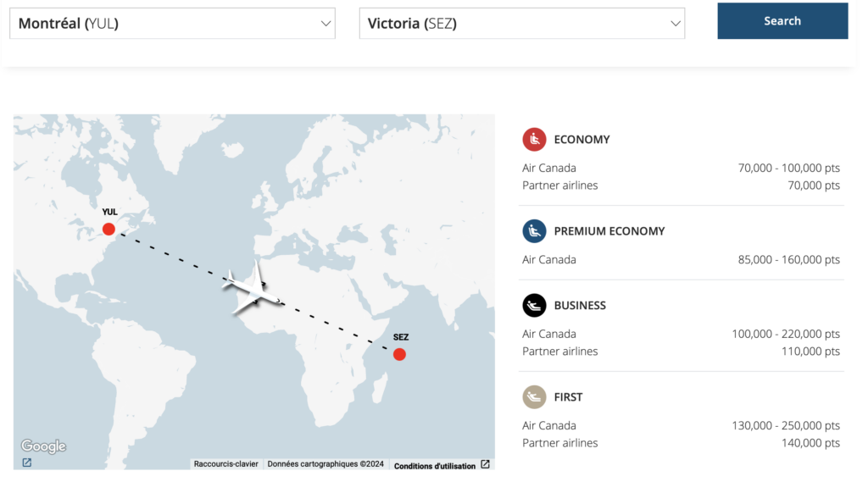Screen dimensions: 868x482
Task: Click the Données cartographiques ©2024 label
Action: tap(325, 464)
